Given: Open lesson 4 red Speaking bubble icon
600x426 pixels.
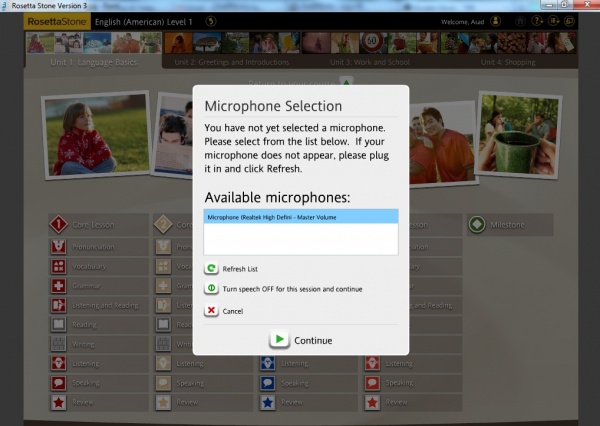Looking at the screenshot, I should (372, 382).
